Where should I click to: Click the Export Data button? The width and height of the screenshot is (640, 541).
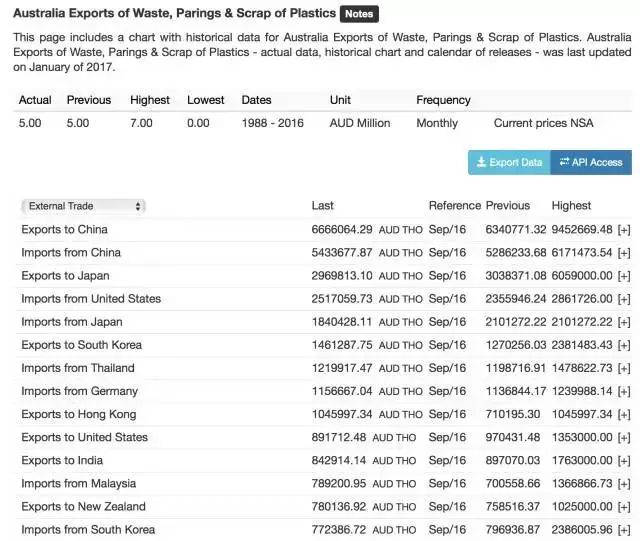(509, 163)
